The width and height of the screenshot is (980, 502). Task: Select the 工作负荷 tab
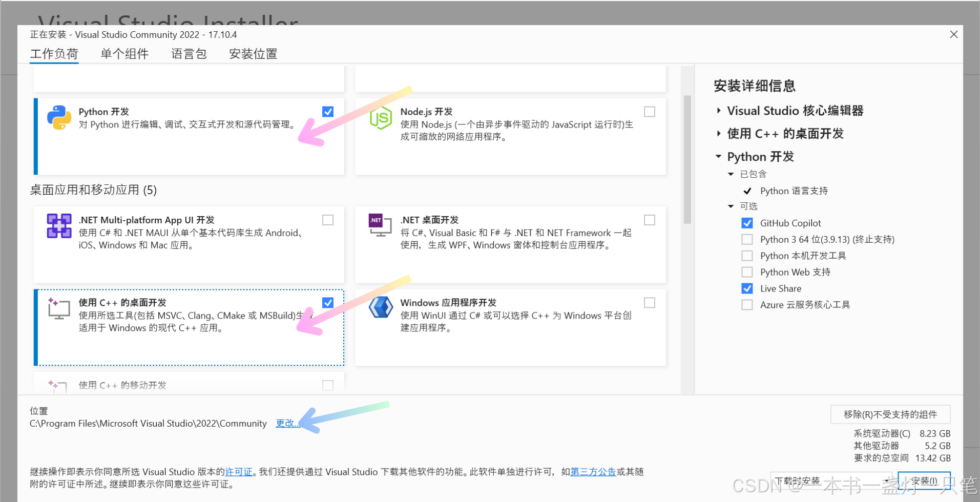54,54
